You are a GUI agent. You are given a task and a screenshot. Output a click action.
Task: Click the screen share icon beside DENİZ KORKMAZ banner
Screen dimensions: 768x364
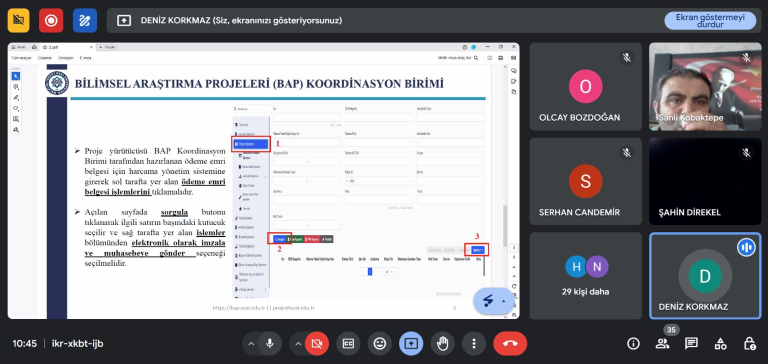click(124, 21)
